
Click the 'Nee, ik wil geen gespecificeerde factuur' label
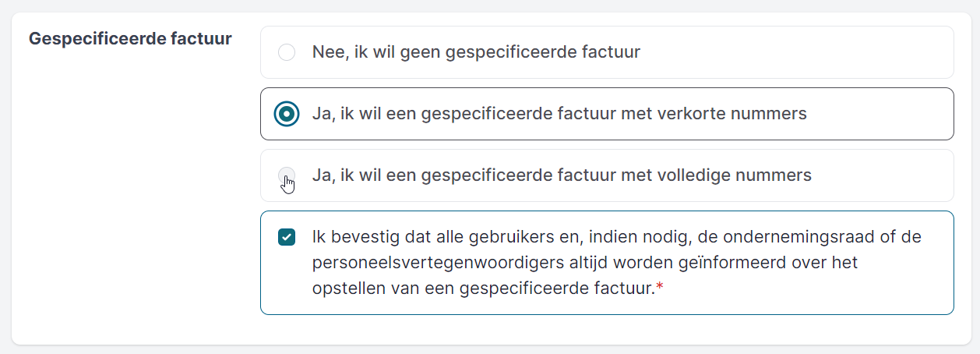pos(476,52)
